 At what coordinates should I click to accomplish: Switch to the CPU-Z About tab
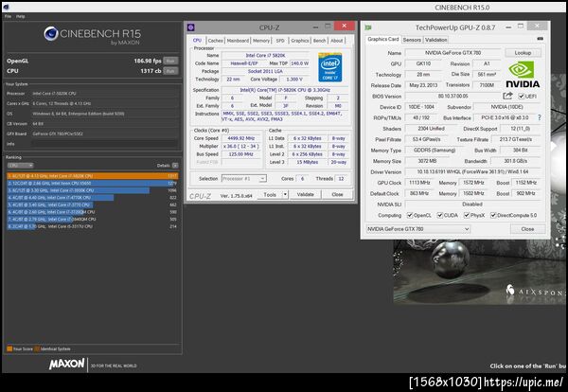[x=336, y=41]
